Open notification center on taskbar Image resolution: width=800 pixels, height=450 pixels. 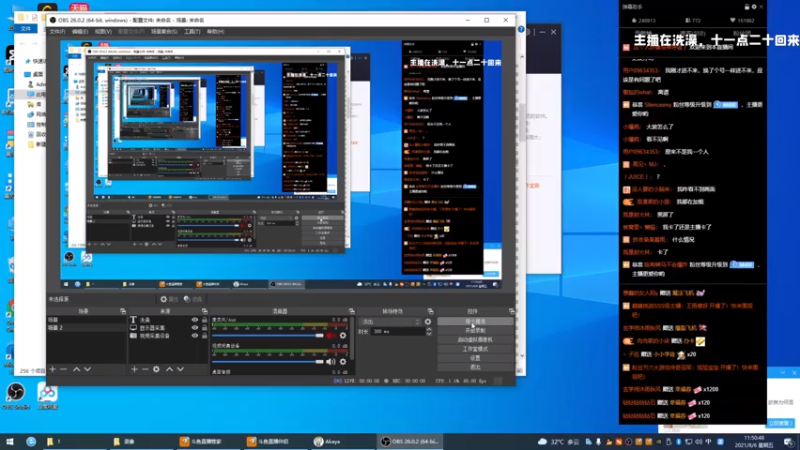[x=789, y=441]
